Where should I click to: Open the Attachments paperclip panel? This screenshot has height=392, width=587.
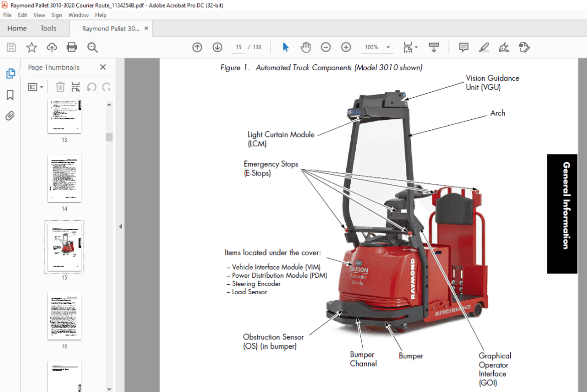coord(10,116)
